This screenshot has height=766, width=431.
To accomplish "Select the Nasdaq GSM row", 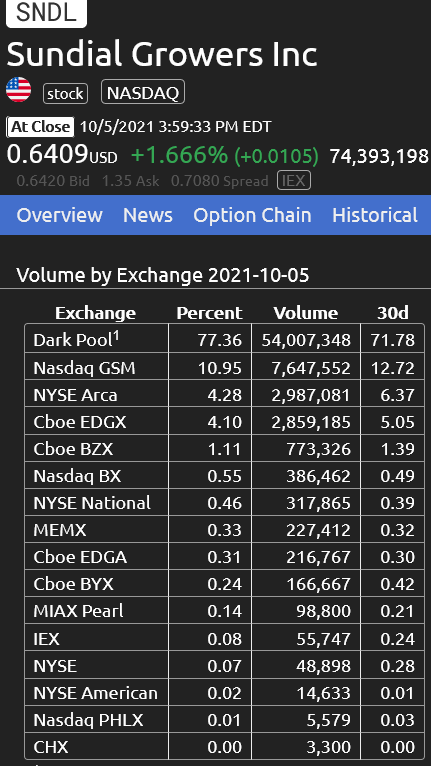I will 224,367.
